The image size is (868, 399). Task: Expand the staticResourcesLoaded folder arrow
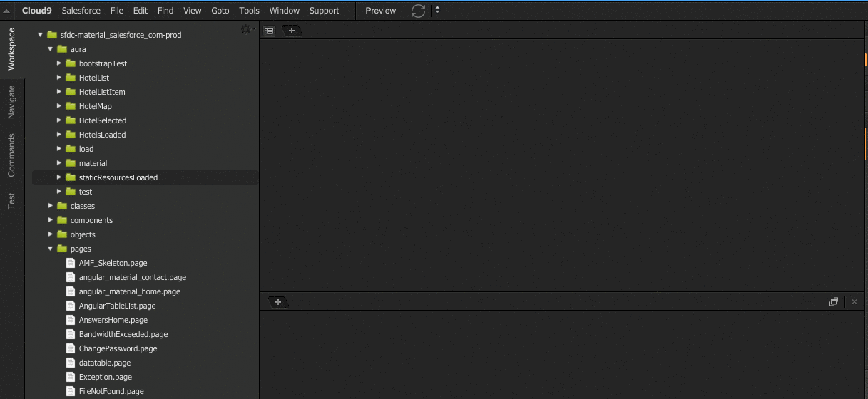point(59,177)
